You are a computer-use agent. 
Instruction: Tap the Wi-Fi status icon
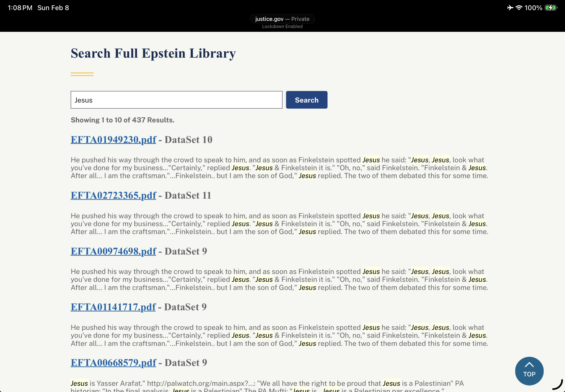[519, 8]
